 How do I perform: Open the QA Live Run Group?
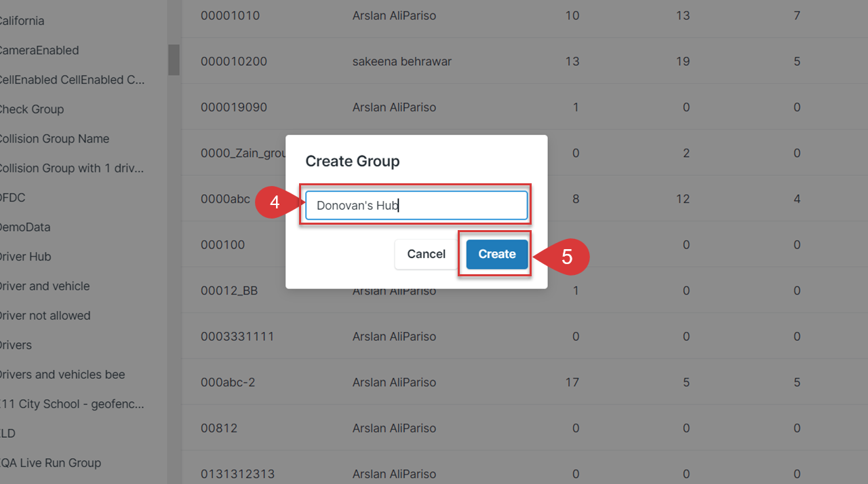[50, 462]
